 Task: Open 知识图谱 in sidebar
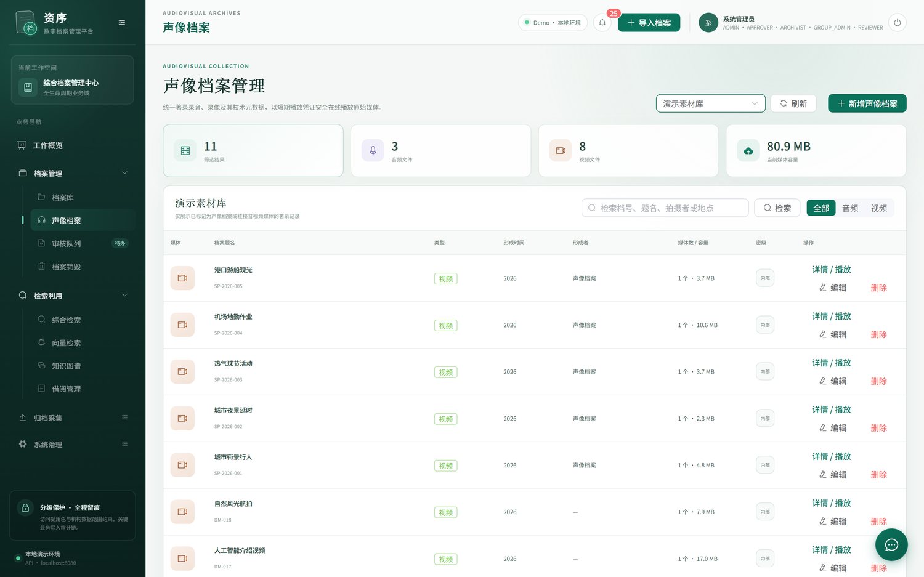click(83, 366)
